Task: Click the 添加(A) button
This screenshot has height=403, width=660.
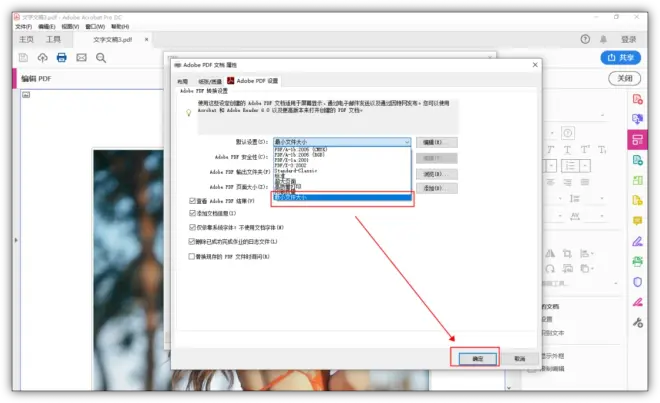Action: click(436, 188)
